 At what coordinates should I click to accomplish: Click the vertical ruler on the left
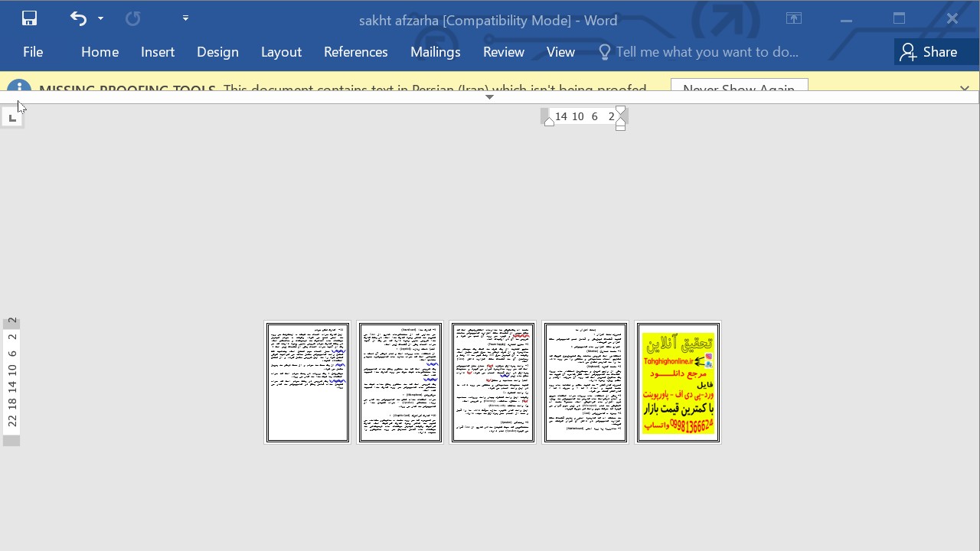(x=11, y=380)
